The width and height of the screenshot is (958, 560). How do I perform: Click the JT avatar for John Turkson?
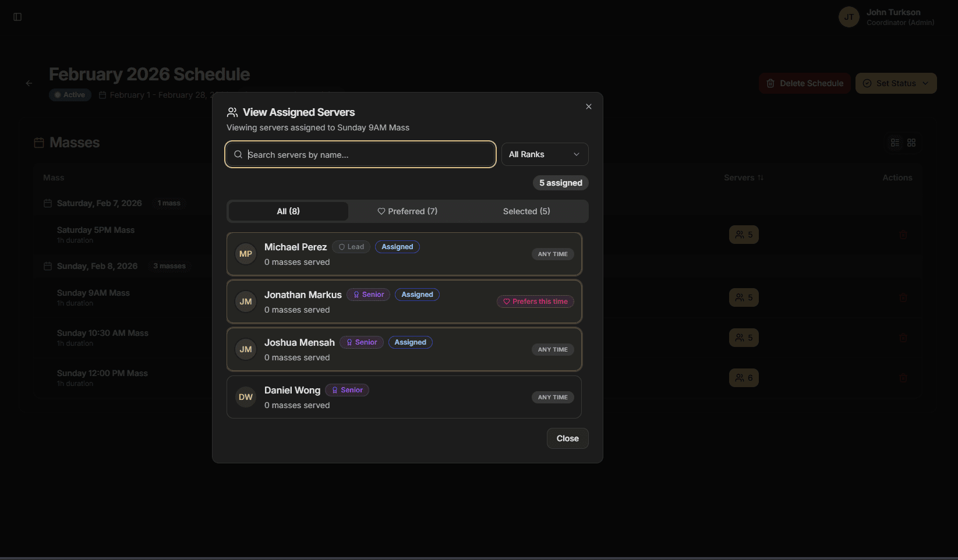(x=849, y=17)
